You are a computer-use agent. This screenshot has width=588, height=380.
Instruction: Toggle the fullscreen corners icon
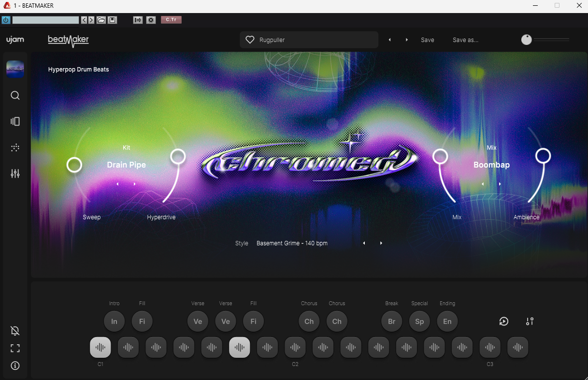(15, 348)
